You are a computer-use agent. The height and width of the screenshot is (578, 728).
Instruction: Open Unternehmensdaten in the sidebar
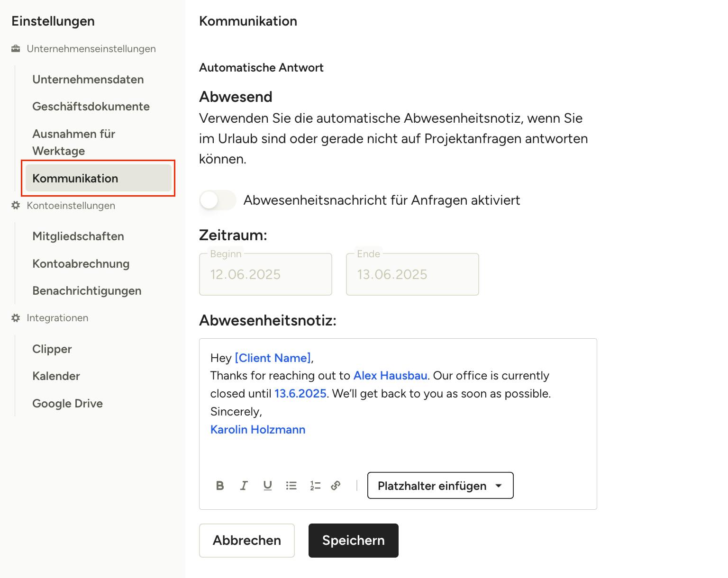pyautogui.click(x=88, y=80)
